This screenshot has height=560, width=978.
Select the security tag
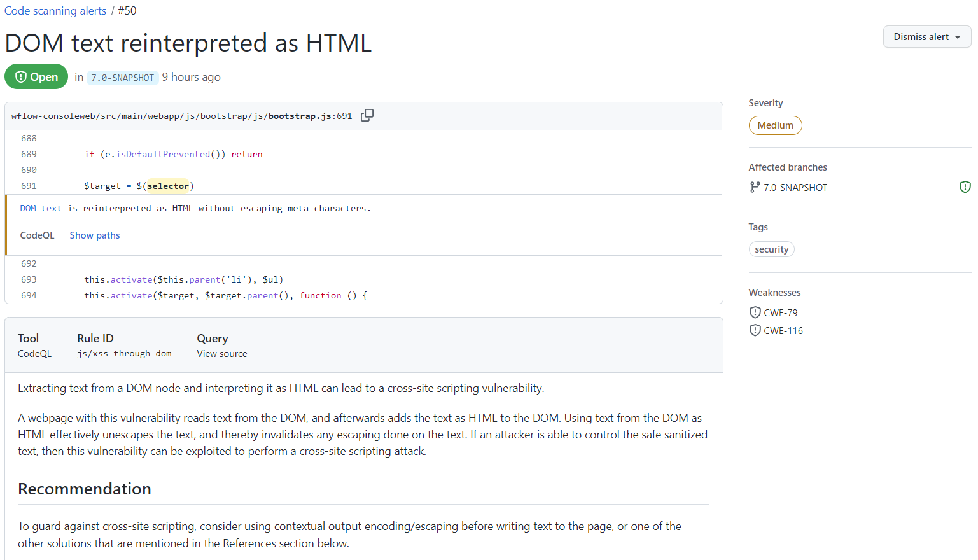pyautogui.click(x=771, y=249)
